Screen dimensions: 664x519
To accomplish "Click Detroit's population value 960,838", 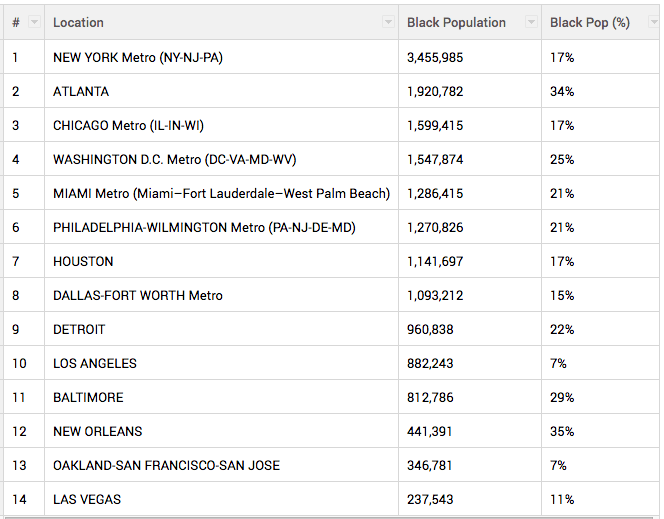I will [x=430, y=330].
